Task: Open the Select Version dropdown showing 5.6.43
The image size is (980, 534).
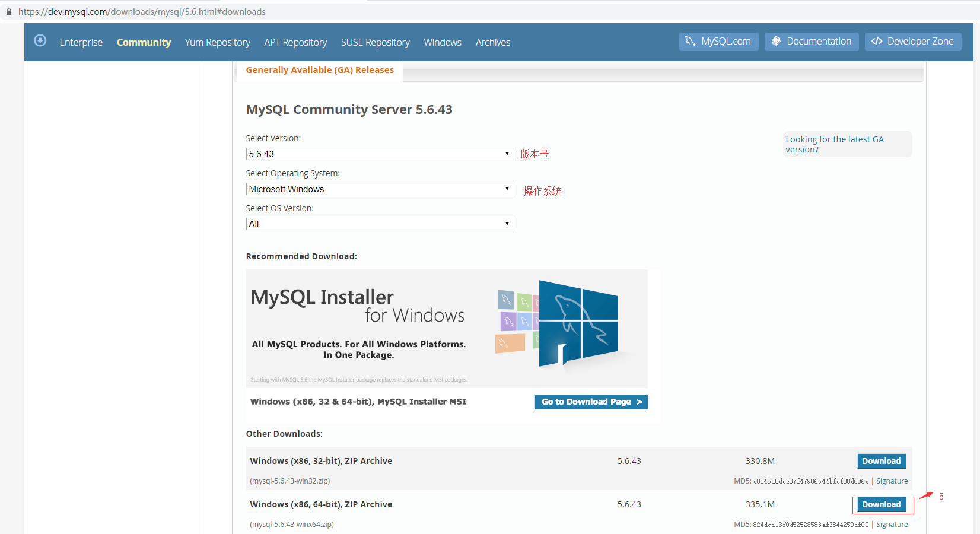Action: point(379,154)
